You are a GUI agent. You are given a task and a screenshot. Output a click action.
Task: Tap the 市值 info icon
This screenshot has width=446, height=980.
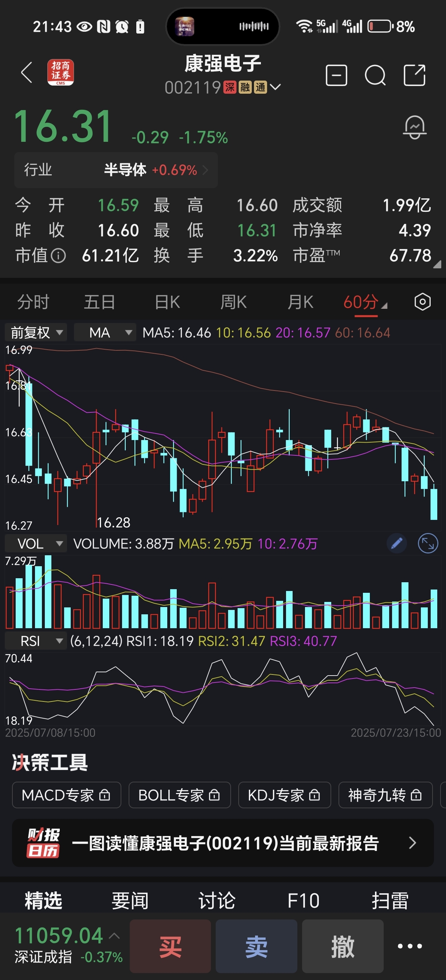point(59,256)
